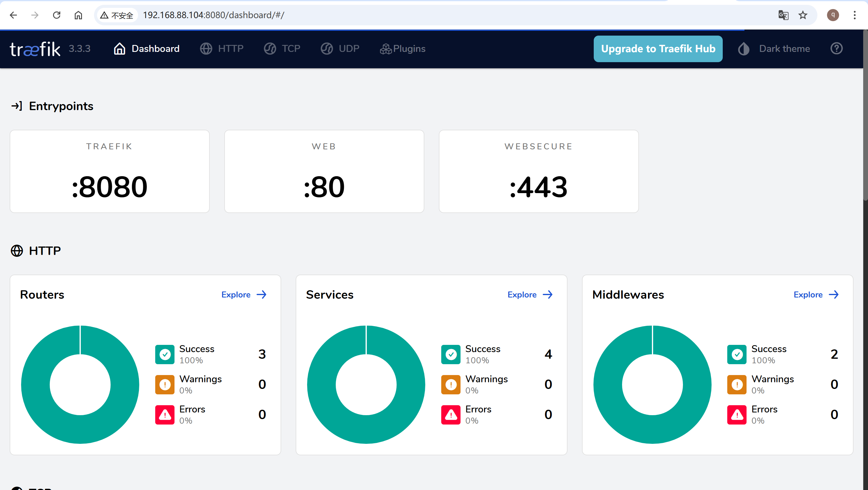
Task: Click the Services Errors red alert icon
Action: (x=451, y=415)
